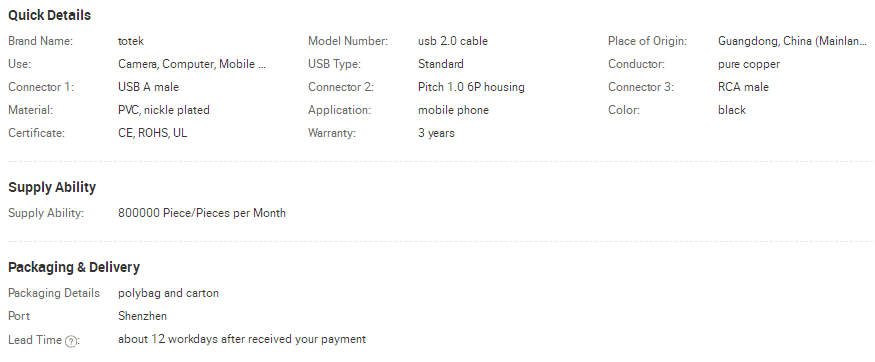
Task: Click Connector 1 value USB A male
Action: tap(148, 87)
